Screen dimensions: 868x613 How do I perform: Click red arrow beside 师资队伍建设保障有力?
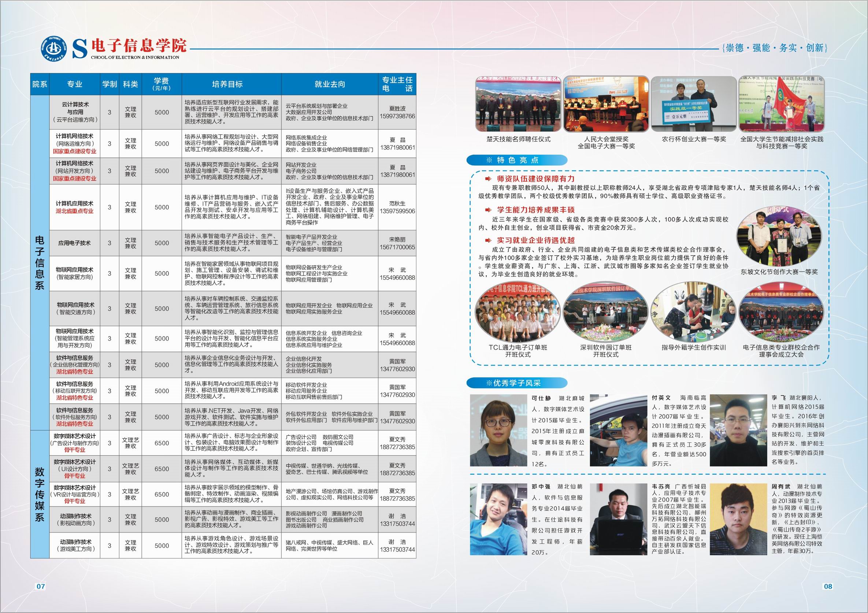point(489,179)
